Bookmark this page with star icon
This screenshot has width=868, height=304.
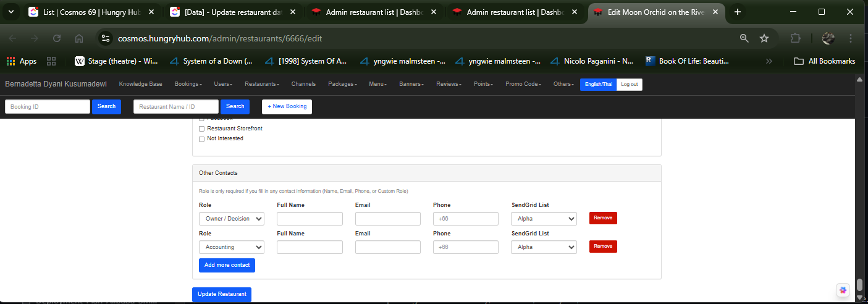764,38
